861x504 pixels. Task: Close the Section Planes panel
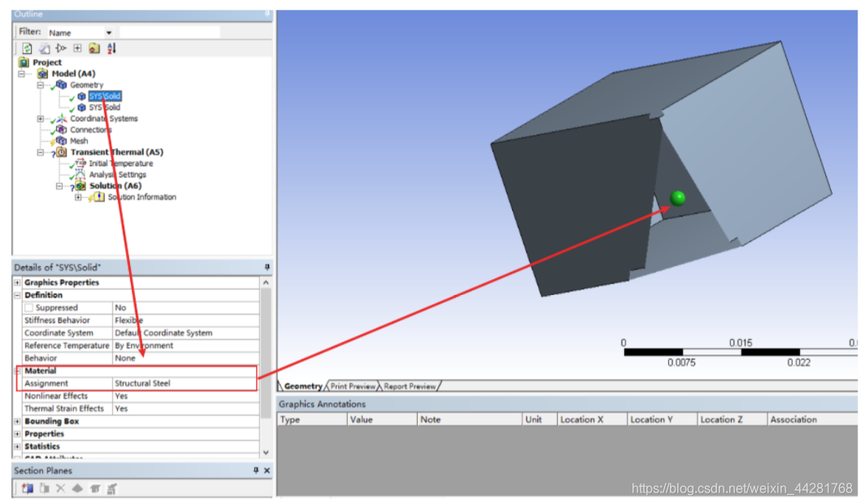267,471
